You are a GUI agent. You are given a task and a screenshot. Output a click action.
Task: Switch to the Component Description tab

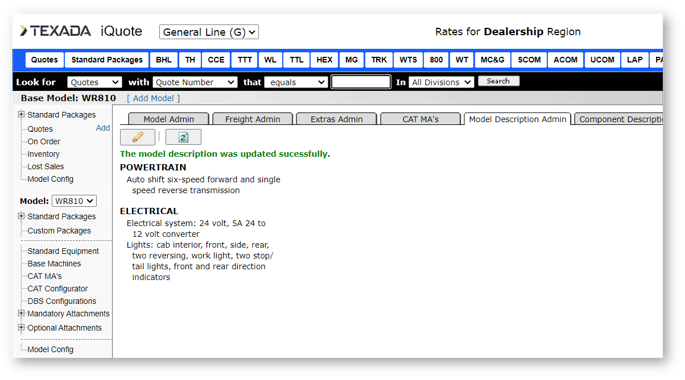pos(619,119)
